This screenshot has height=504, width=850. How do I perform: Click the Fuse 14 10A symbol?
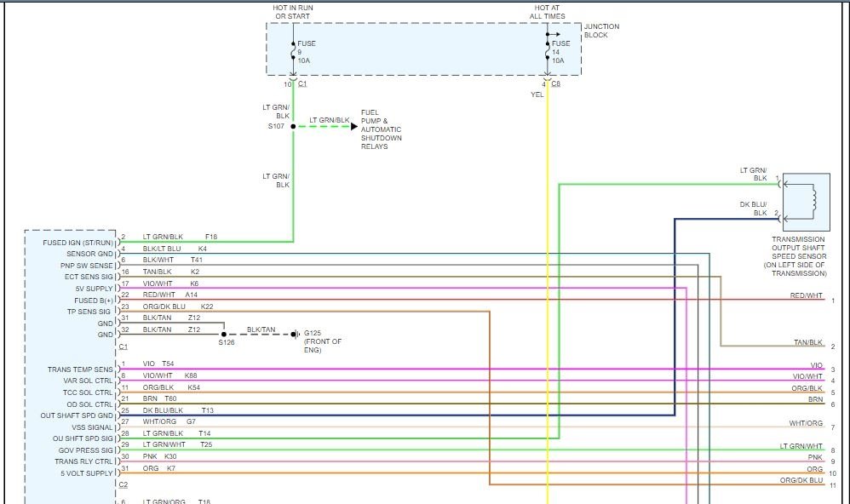(548, 51)
